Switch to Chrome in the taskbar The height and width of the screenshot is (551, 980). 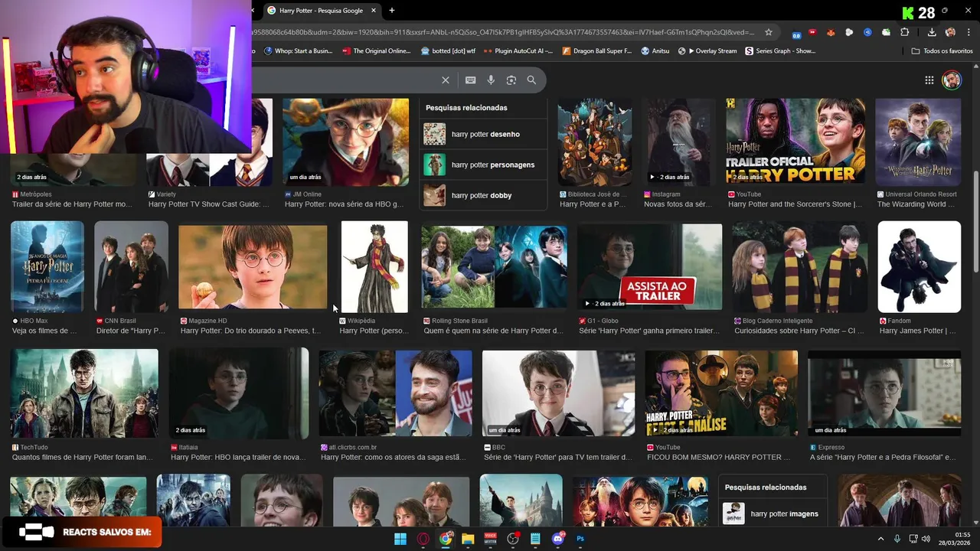coord(446,539)
